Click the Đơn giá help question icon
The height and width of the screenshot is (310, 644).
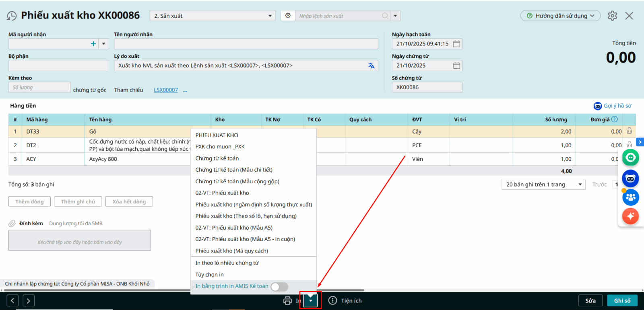pos(614,119)
